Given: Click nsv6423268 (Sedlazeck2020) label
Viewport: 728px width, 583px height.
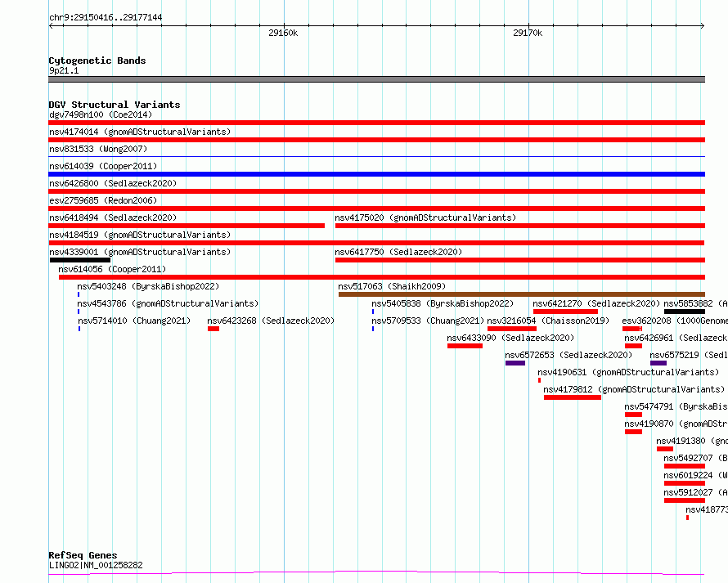Looking at the screenshot, I should pyautogui.click(x=271, y=321).
